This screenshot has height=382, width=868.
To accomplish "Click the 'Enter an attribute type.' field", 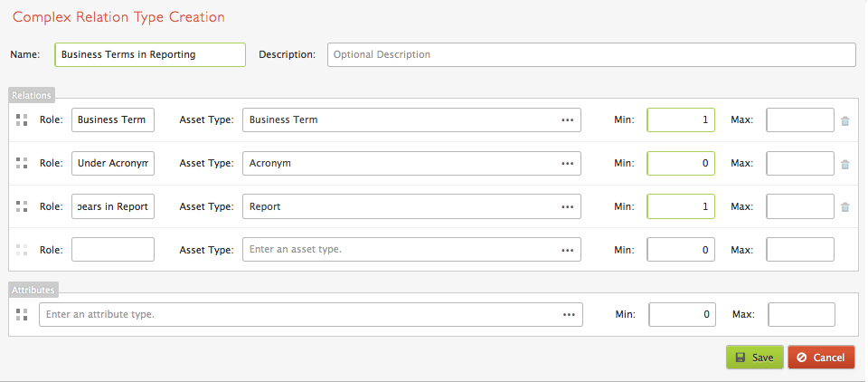I will pos(310,314).
